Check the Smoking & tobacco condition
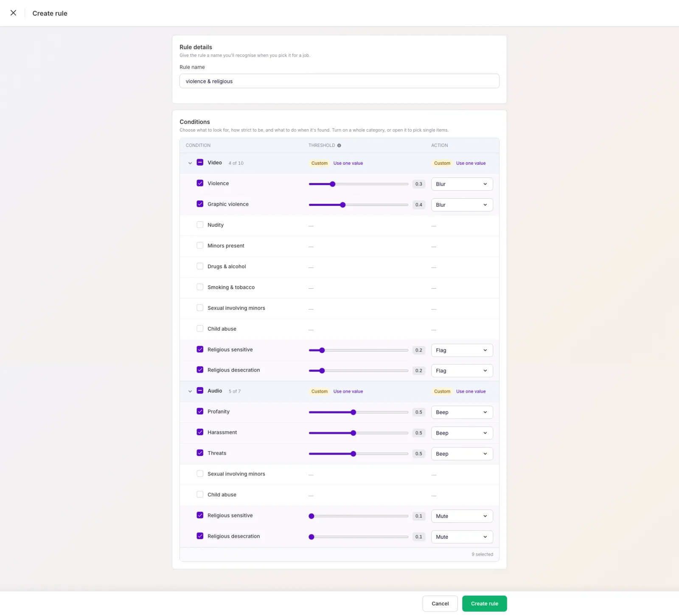The width and height of the screenshot is (679, 616). pyautogui.click(x=200, y=287)
